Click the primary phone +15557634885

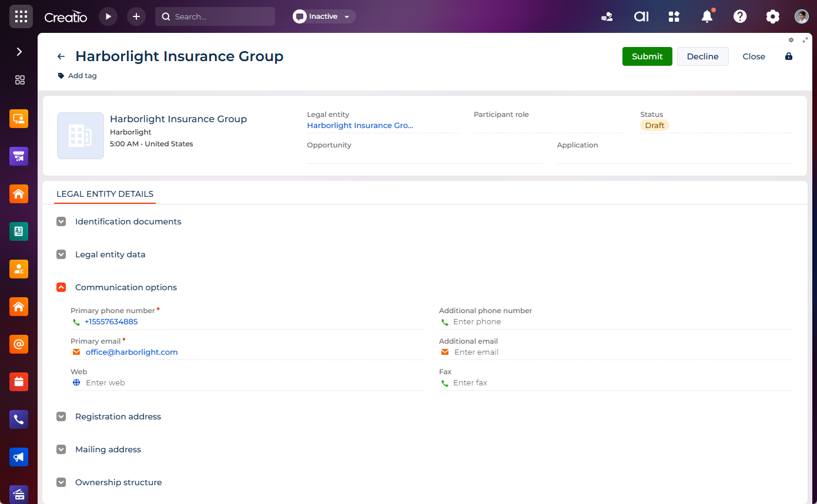tap(111, 322)
